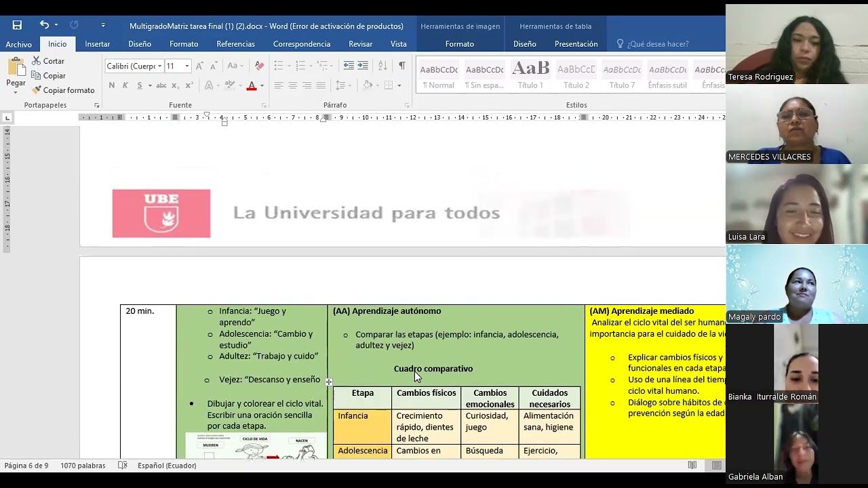Toggle subscript formatting
This screenshot has height=488, width=868.
coord(175,85)
